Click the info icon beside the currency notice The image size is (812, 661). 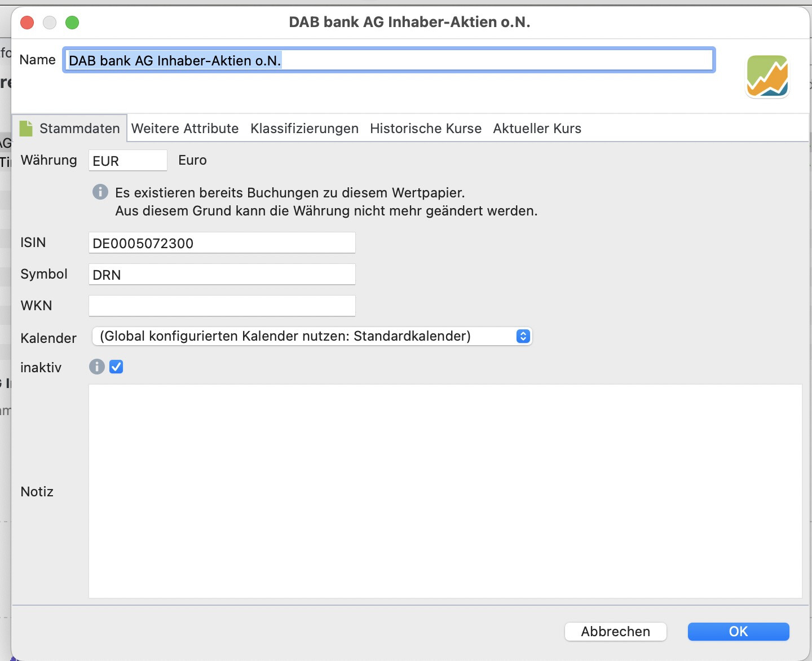pyautogui.click(x=100, y=192)
